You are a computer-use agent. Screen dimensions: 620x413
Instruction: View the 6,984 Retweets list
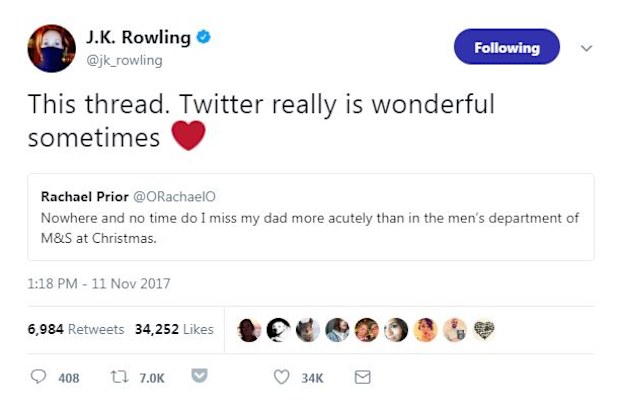click(76, 329)
